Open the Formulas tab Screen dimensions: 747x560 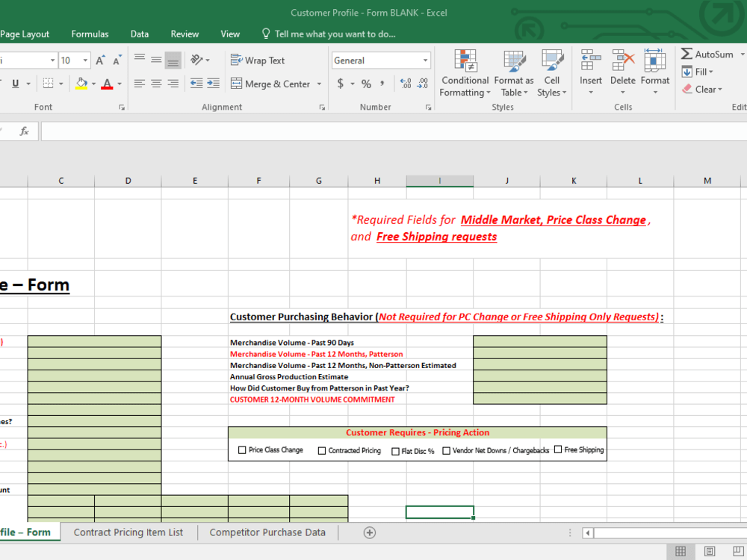90,34
